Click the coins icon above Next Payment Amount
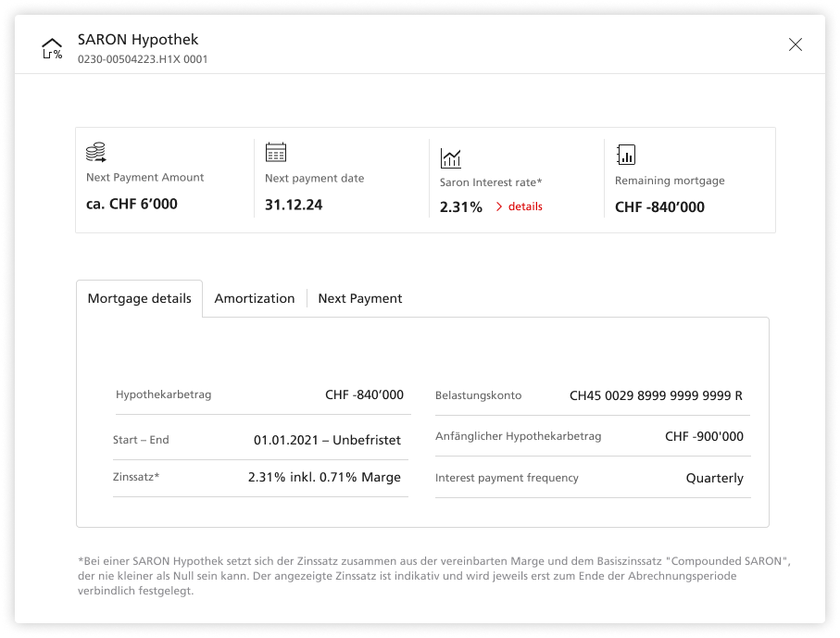The width and height of the screenshot is (840, 638). point(96,152)
